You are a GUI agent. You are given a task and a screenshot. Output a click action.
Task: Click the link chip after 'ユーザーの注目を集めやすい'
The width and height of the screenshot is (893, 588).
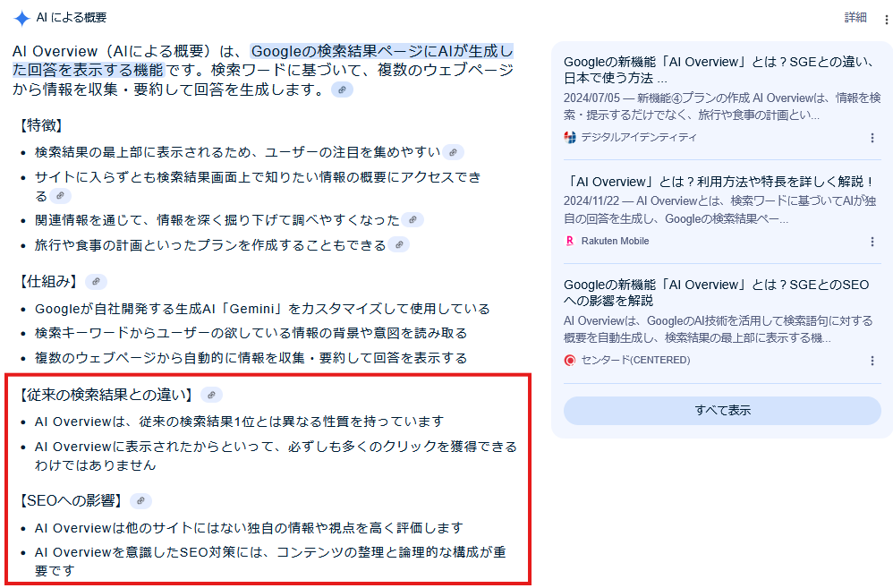pyautogui.click(x=454, y=152)
